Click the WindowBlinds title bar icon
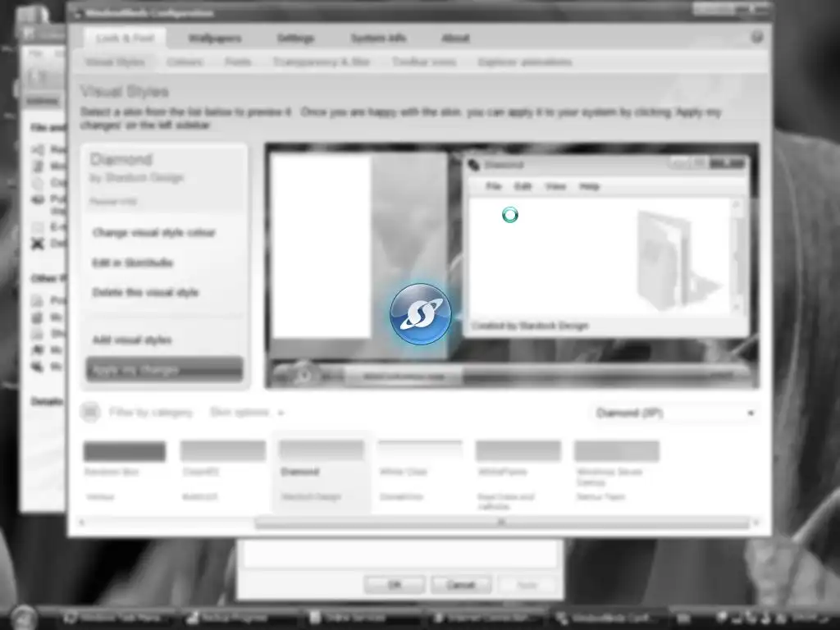The height and width of the screenshot is (630, 840). (78, 13)
